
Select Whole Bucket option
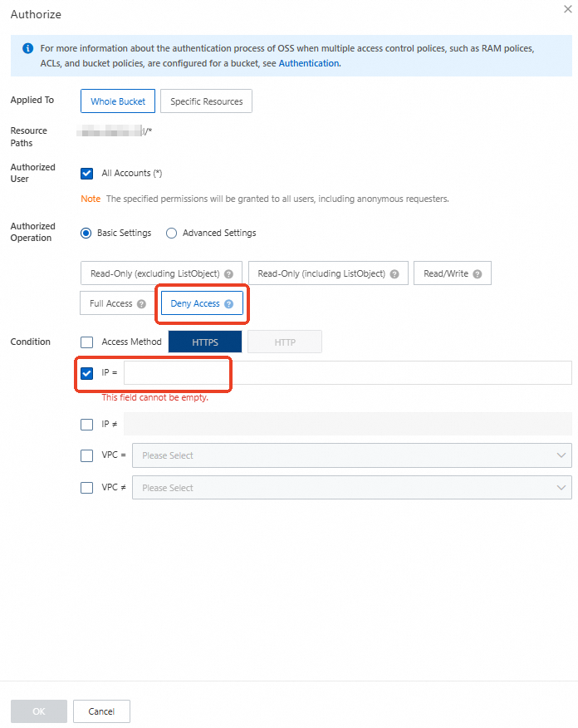tap(118, 101)
